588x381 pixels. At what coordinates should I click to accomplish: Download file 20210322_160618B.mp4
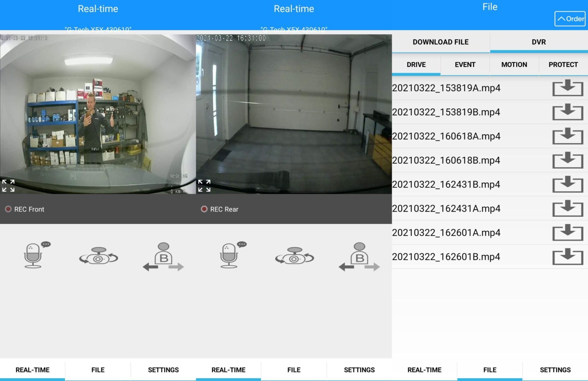567,160
